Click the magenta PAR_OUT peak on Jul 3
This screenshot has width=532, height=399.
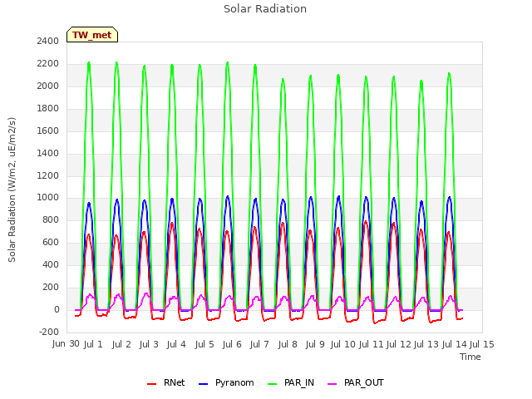tap(146, 293)
